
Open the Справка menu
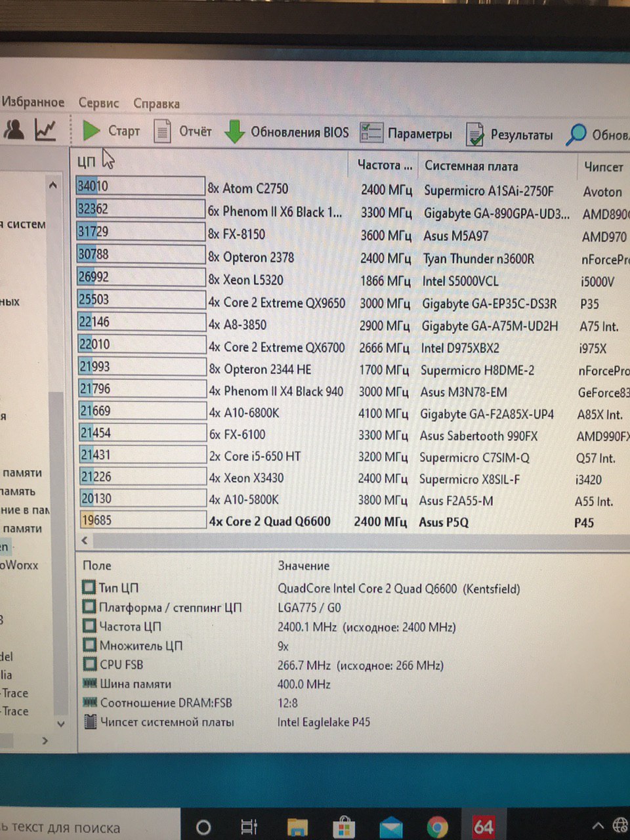[156, 104]
